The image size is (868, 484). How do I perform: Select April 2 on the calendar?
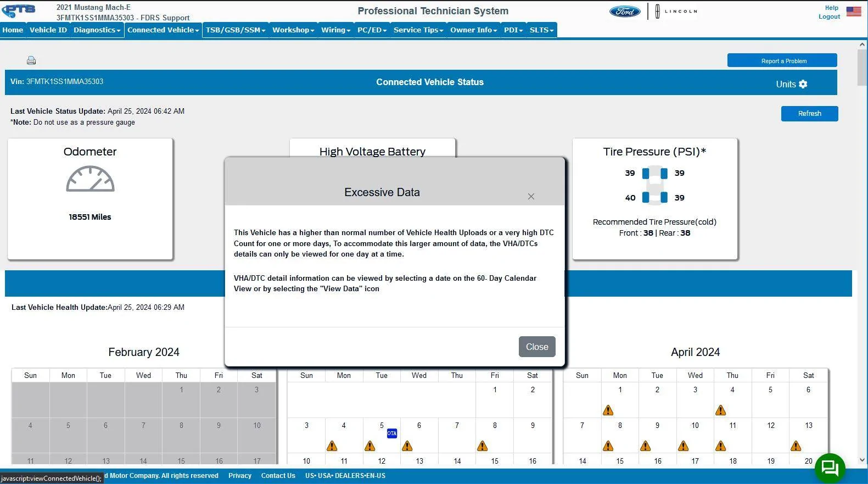pyautogui.click(x=657, y=400)
